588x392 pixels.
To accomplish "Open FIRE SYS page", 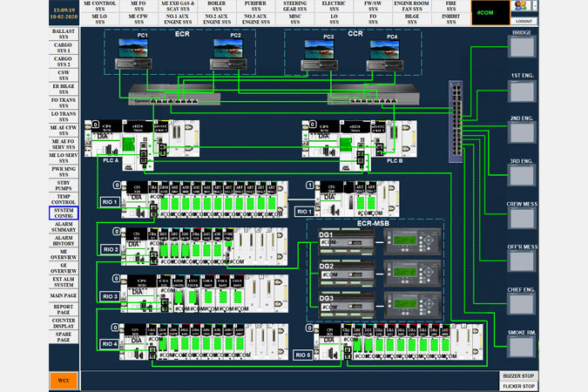I will [x=450, y=6].
